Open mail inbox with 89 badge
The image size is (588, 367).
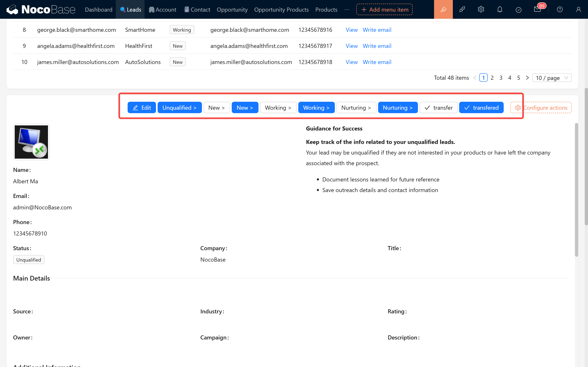[x=537, y=9]
